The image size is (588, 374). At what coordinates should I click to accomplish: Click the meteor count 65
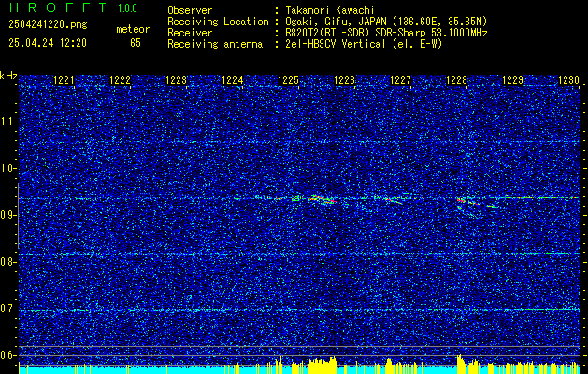[x=136, y=43]
